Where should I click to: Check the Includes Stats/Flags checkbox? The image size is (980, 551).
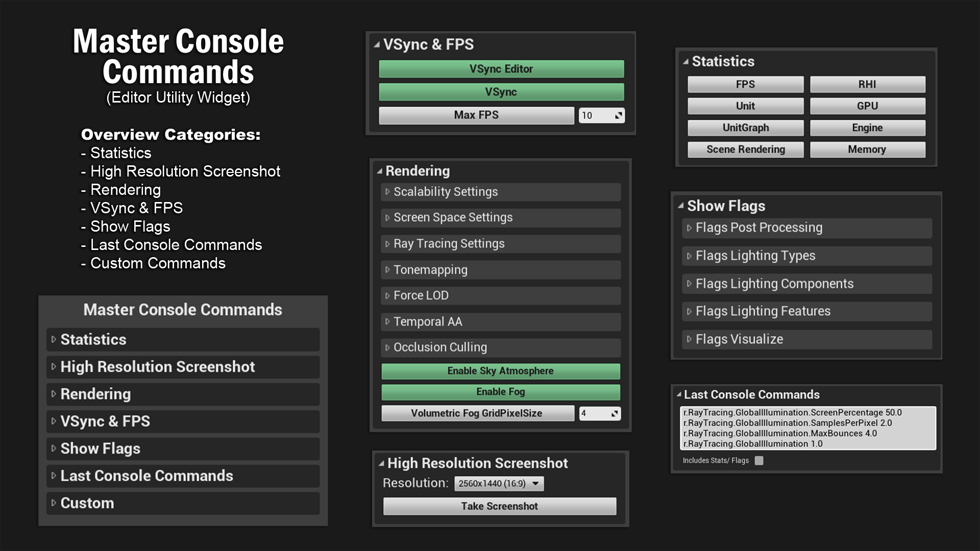759,461
